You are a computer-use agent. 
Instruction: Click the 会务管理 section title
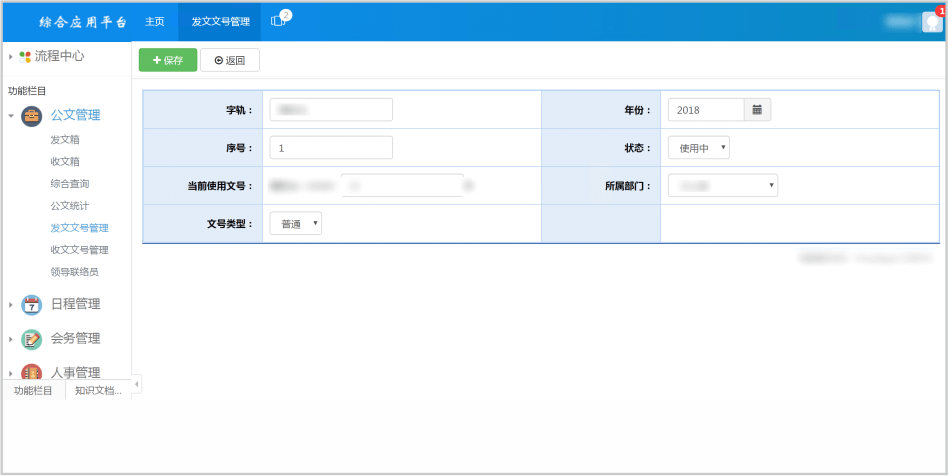tap(76, 339)
